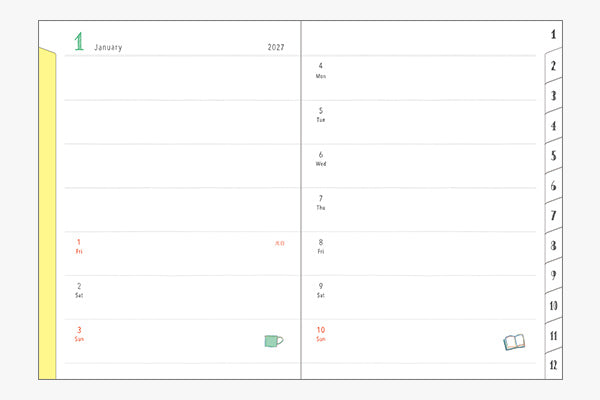Image resolution: width=600 pixels, height=400 pixels.
Task: Jump to month tab 7
Action: pyautogui.click(x=553, y=216)
